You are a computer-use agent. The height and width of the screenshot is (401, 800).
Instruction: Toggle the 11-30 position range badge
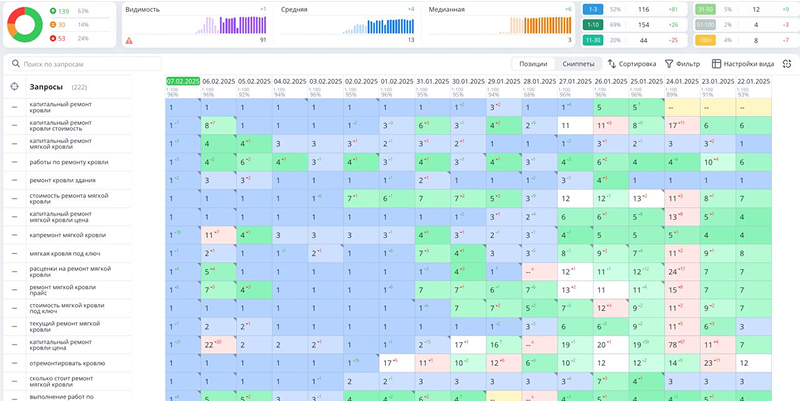[593, 40]
